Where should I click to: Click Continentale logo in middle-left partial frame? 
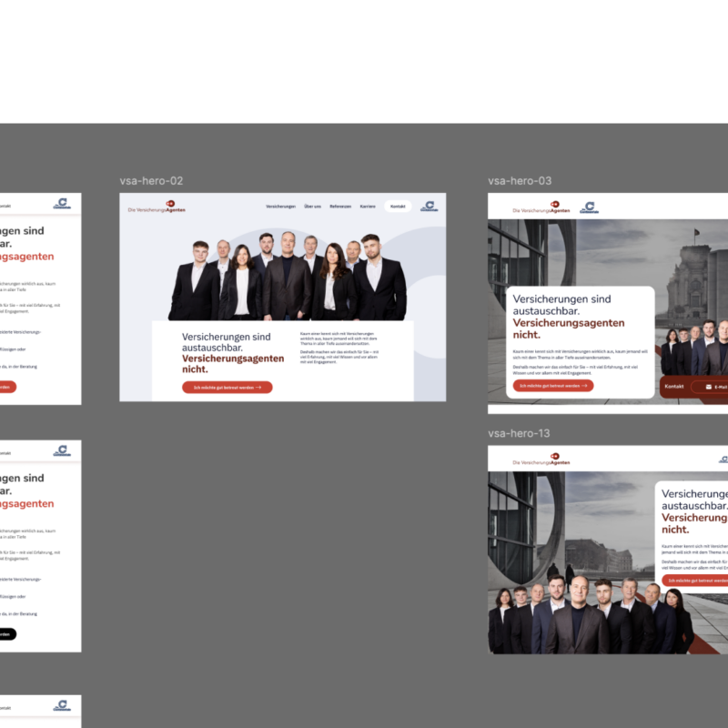coord(62,450)
